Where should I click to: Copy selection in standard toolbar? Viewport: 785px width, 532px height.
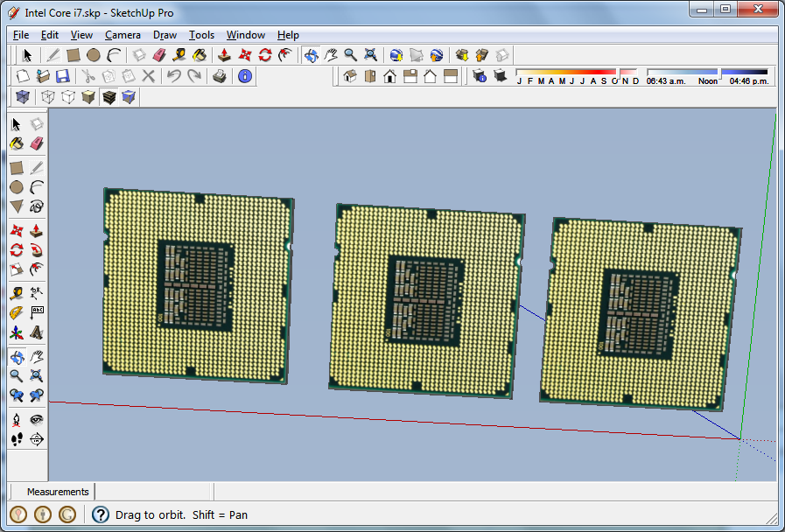109,76
